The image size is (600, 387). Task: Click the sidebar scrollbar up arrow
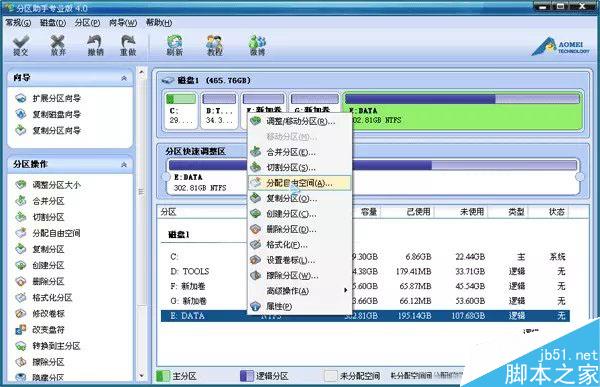(141, 72)
